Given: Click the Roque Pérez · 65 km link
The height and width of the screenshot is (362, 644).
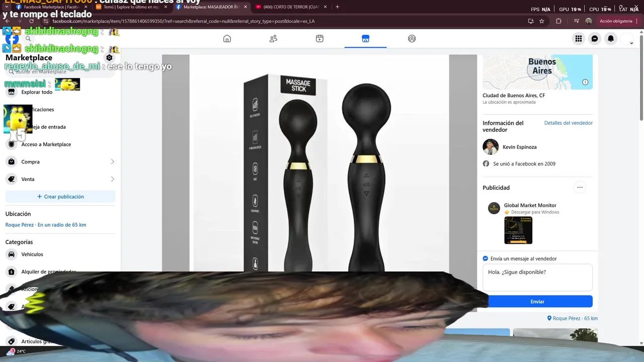Looking at the screenshot, I should click(x=573, y=318).
